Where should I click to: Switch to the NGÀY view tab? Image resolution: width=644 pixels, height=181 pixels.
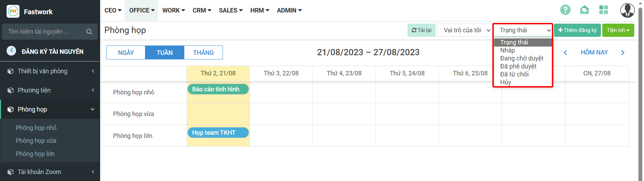pyautogui.click(x=126, y=52)
